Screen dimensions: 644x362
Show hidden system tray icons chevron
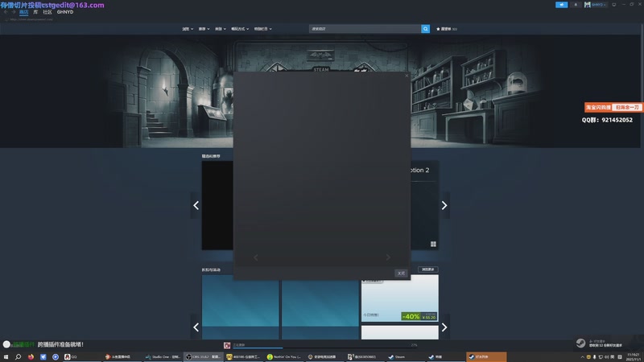[x=582, y=357]
